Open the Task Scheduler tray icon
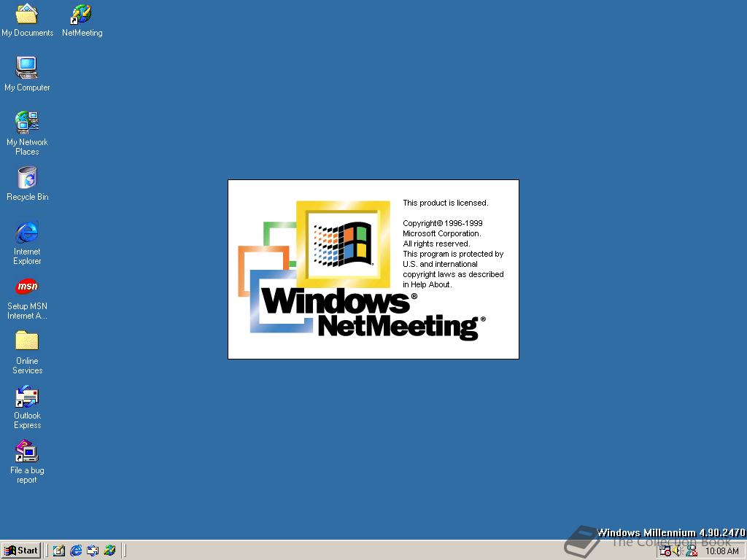 pos(665,551)
